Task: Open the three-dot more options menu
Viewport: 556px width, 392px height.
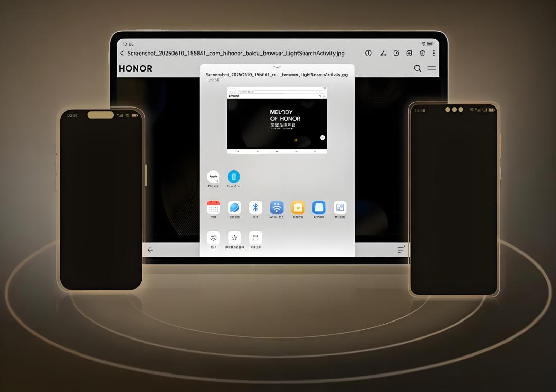Action: coord(433,53)
